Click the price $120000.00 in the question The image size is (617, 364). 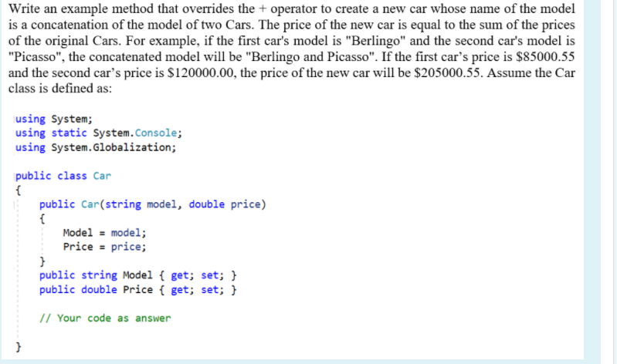(202, 73)
